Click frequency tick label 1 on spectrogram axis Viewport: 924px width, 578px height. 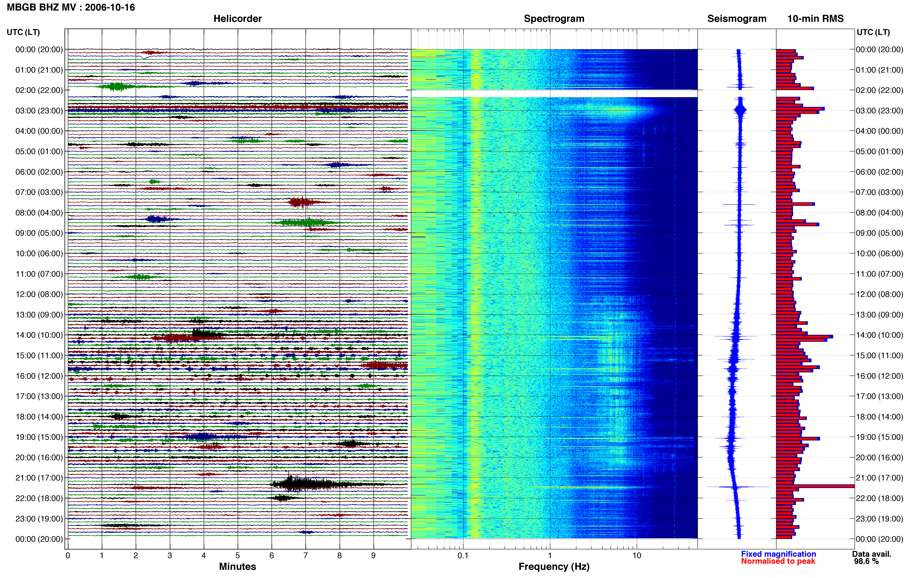click(x=550, y=555)
